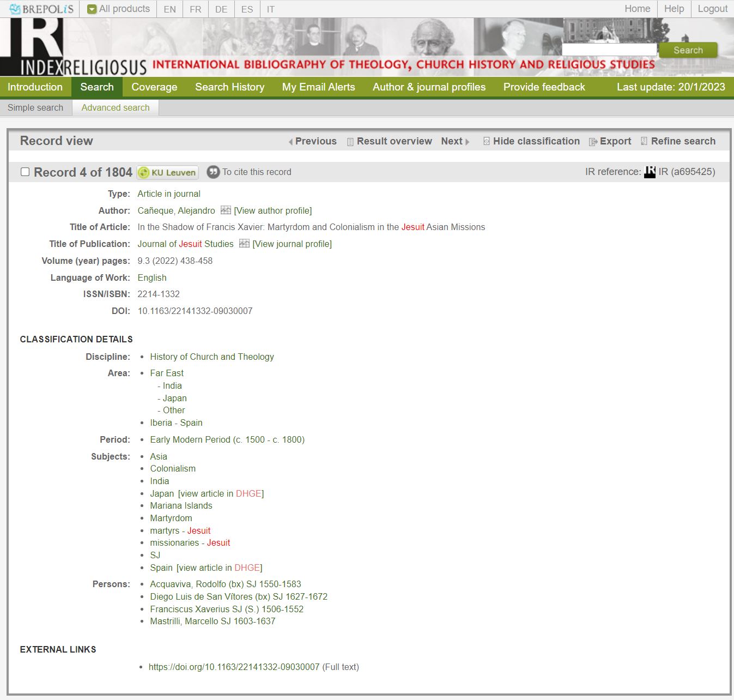Open the Coverage menu
The width and height of the screenshot is (734, 700).
[x=154, y=87]
